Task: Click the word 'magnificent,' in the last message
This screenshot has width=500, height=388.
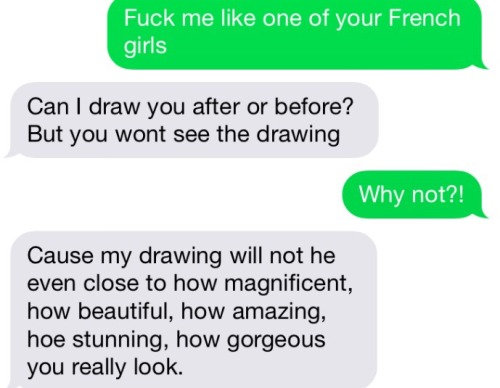Action: pyautogui.click(x=288, y=284)
